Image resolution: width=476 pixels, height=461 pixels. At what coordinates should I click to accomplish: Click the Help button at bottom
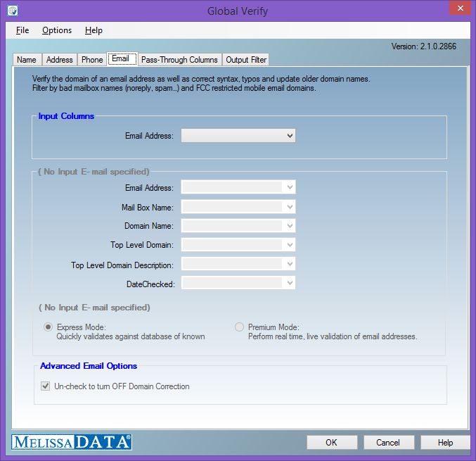tap(445, 443)
